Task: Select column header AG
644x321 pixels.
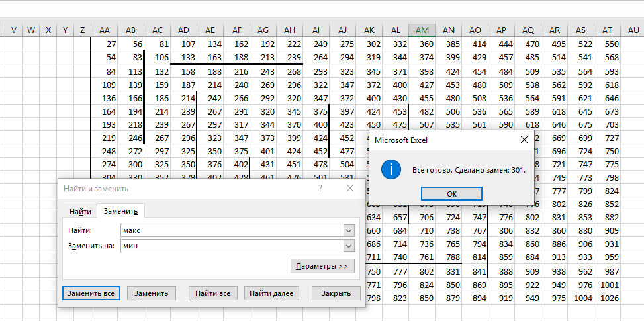Action: coord(263,30)
